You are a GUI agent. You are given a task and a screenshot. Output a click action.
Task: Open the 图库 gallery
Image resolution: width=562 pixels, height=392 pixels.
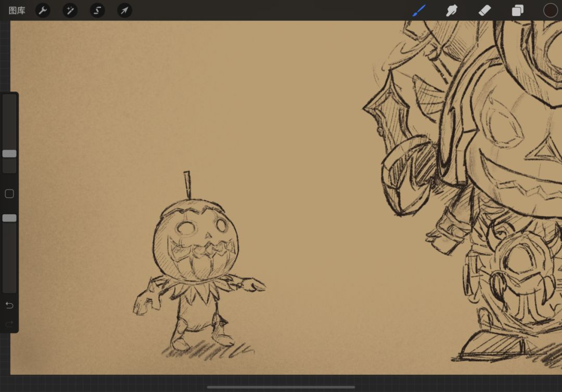(17, 10)
